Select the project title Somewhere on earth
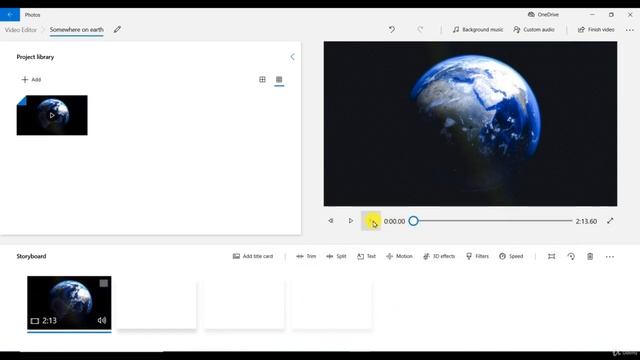640x360 pixels. pos(76,30)
